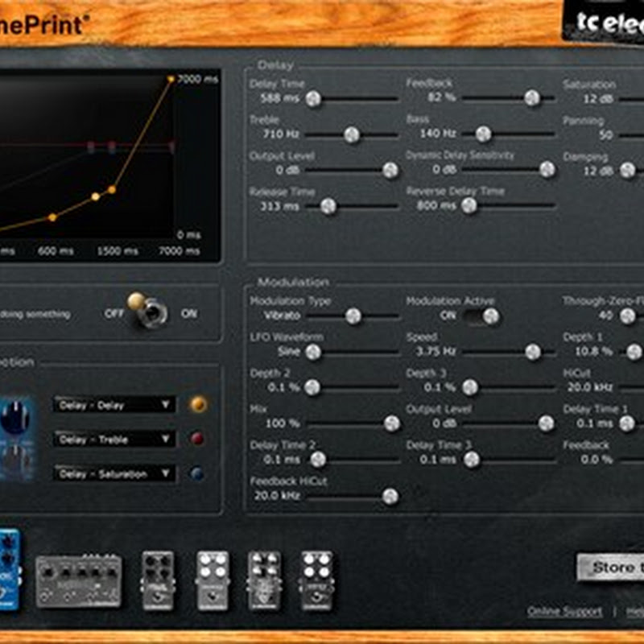644x644 pixels.
Task: Click the 800 ms reverse delay value
Action: pyautogui.click(x=436, y=205)
